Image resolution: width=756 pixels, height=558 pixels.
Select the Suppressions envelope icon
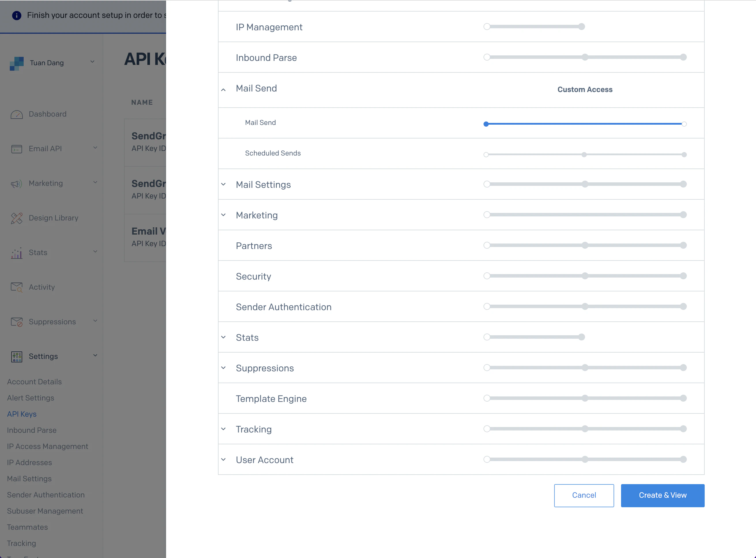(x=16, y=322)
